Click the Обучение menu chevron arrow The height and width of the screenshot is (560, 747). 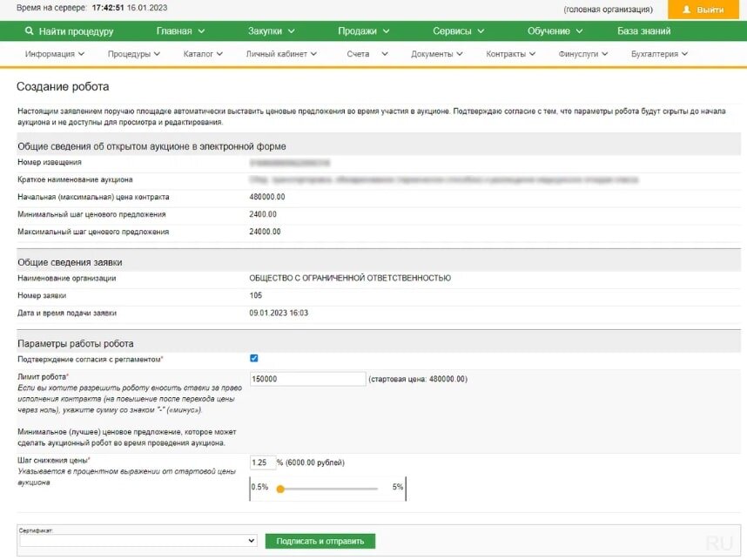tap(580, 31)
